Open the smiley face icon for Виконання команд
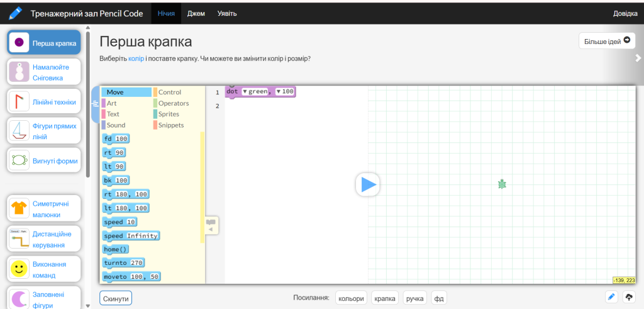 (x=19, y=269)
